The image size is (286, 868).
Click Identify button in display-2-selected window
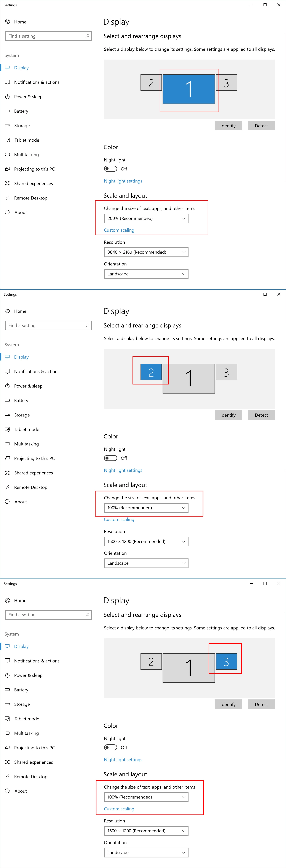pos(228,415)
